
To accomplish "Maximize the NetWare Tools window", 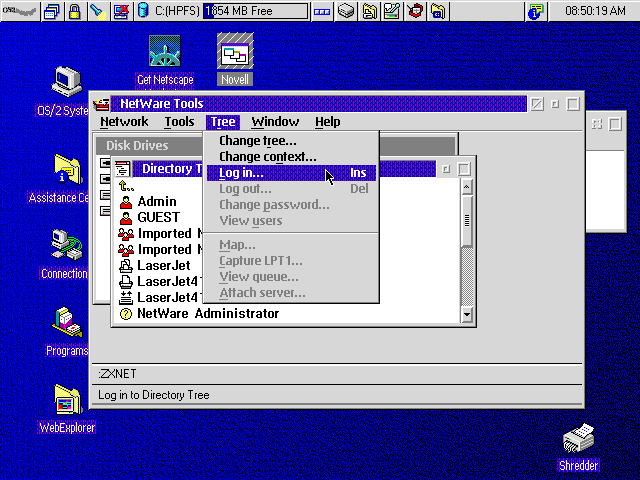I will pyautogui.click(x=573, y=104).
